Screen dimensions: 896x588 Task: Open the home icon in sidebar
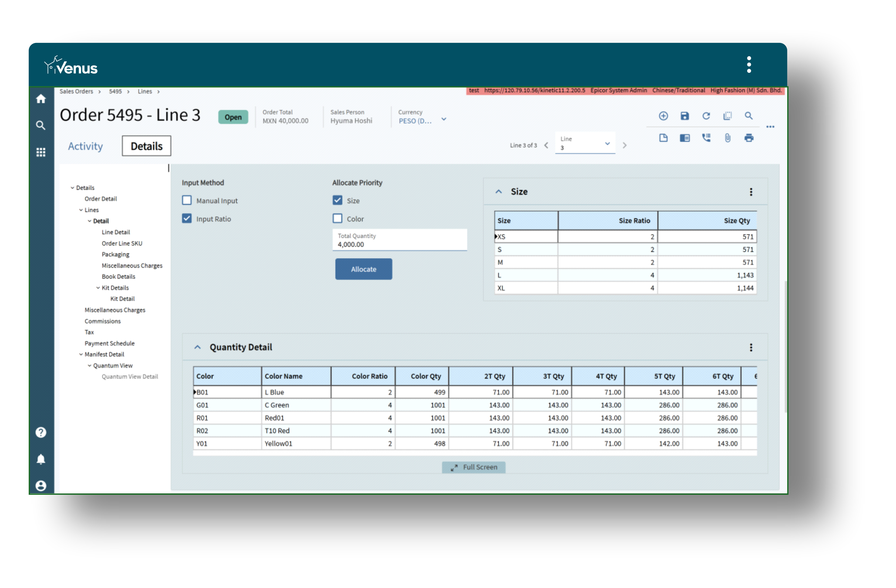[x=41, y=99]
